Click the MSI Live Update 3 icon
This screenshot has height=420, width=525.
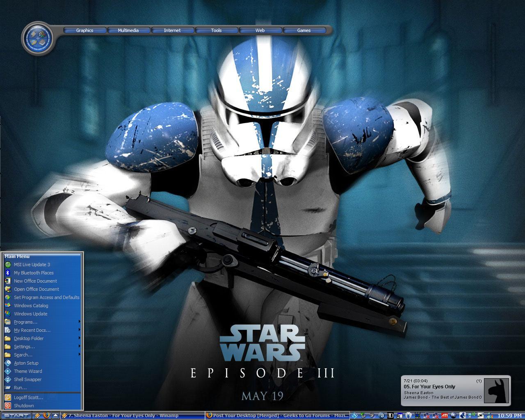[x=8, y=265]
